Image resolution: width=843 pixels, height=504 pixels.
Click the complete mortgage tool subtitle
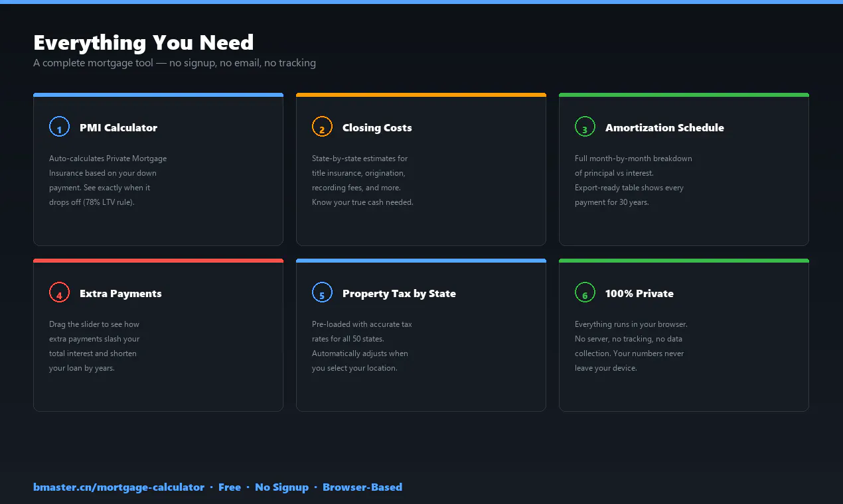point(175,63)
